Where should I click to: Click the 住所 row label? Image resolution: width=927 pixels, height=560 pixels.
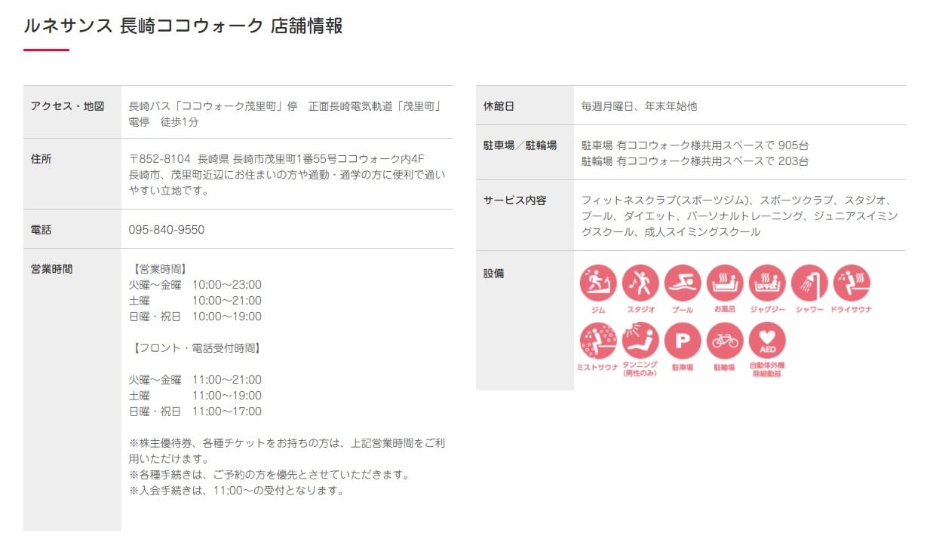click(41, 158)
